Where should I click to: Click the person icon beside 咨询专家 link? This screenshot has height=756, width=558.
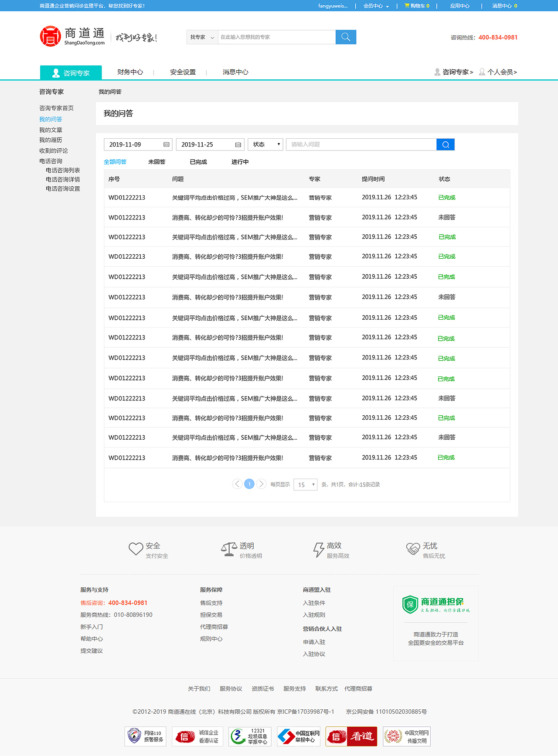click(x=437, y=72)
